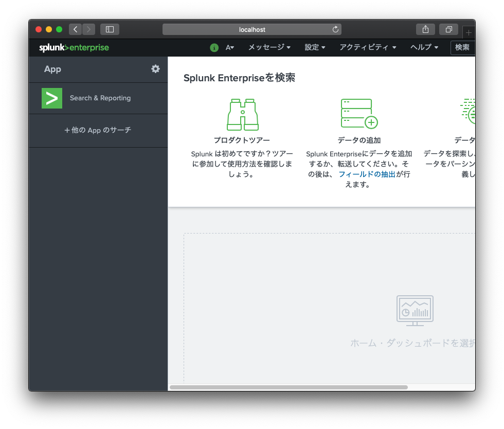The height and width of the screenshot is (429, 504).
Task: Toggle the Safari sidebar button
Action: point(110,29)
